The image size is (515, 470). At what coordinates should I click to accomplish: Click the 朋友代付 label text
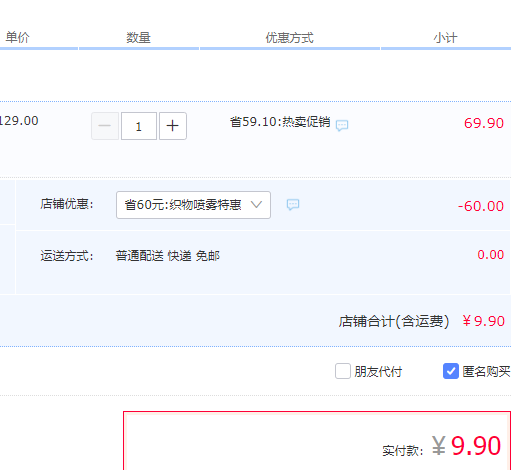tap(378, 371)
